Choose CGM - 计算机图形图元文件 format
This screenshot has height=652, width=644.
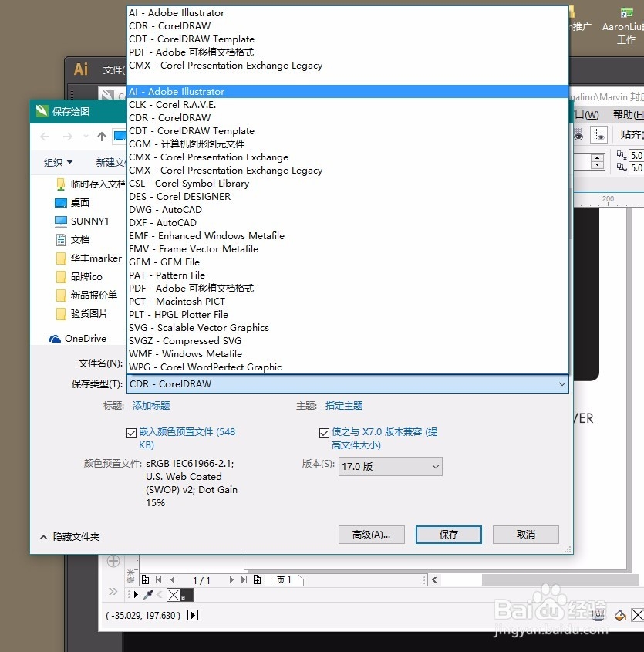348,144
